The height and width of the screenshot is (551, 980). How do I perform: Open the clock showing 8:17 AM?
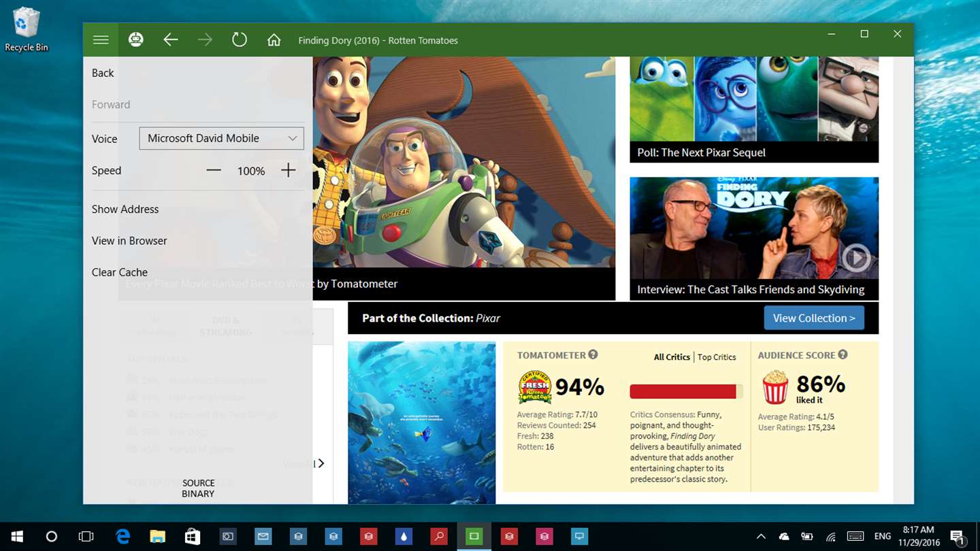click(x=917, y=537)
